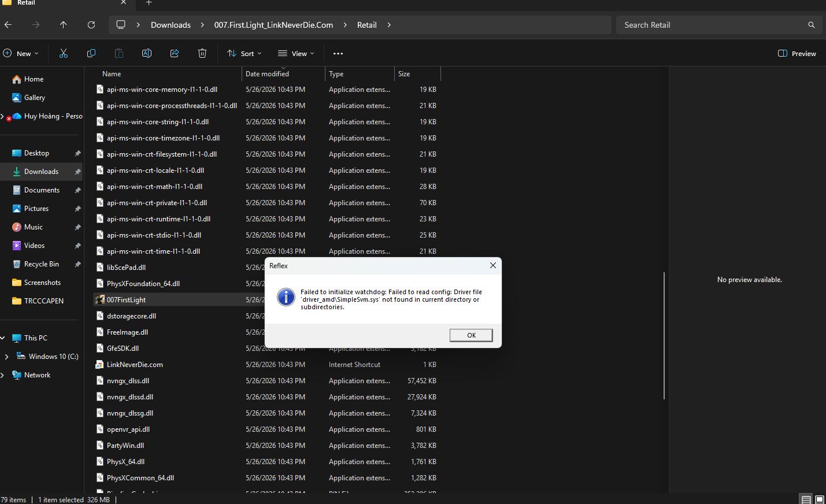Switch to large icons view in status bar
This screenshot has height=504, width=826.
point(819,499)
